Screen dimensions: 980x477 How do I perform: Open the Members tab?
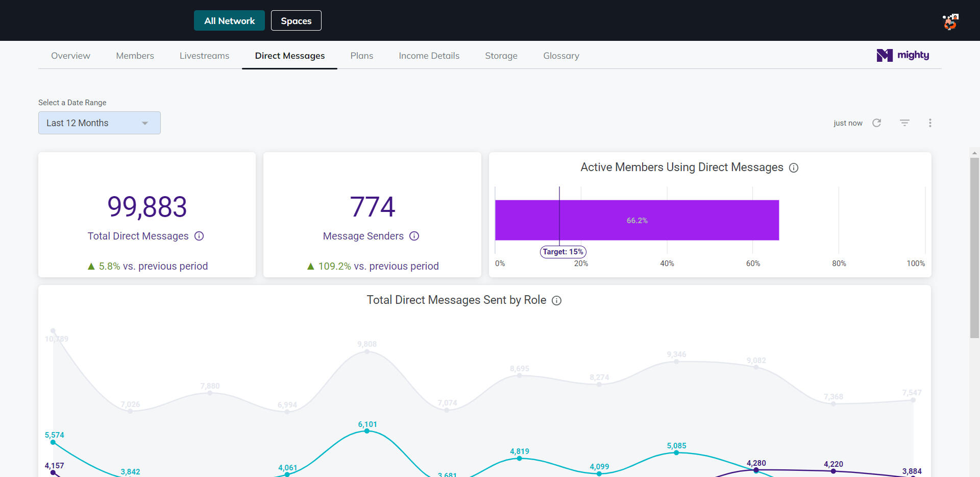click(x=135, y=56)
